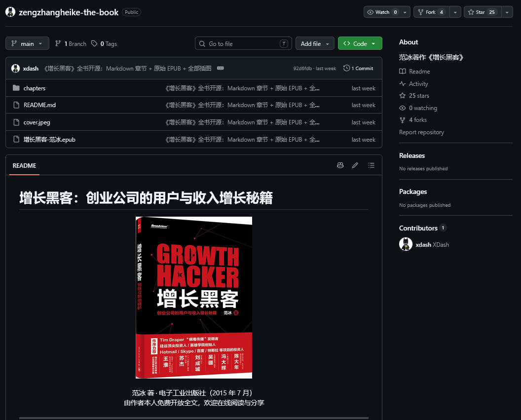Click the xdash commit author avatar

click(16, 68)
